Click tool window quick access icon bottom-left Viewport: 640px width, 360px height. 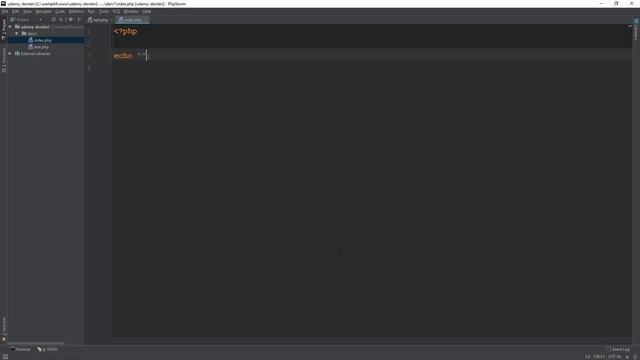(4, 357)
